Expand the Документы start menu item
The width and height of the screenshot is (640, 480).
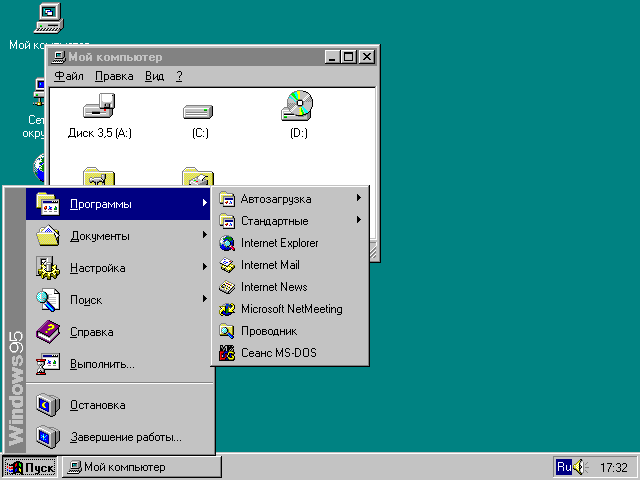(118, 236)
